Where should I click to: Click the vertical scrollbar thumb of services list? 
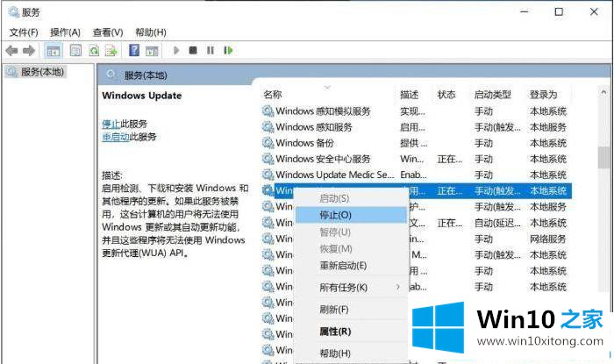tap(603, 157)
